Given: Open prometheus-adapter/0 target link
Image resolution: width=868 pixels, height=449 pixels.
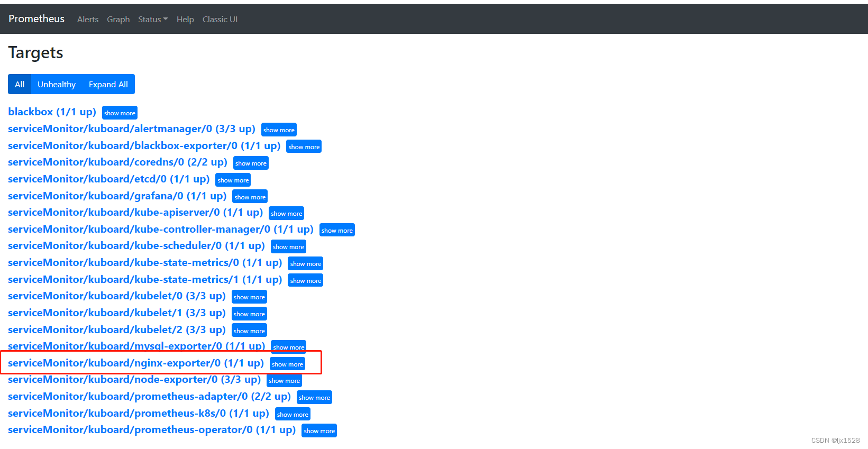Looking at the screenshot, I should [150, 397].
